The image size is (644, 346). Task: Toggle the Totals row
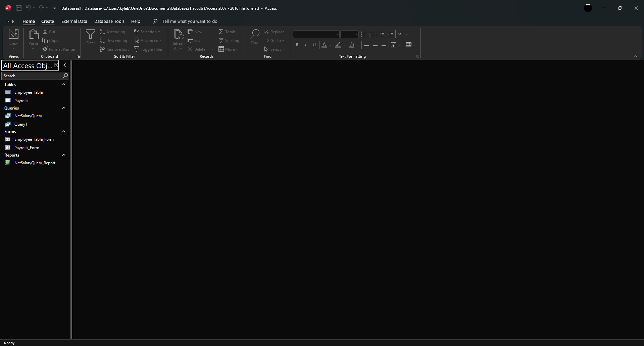pyautogui.click(x=227, y=32)
